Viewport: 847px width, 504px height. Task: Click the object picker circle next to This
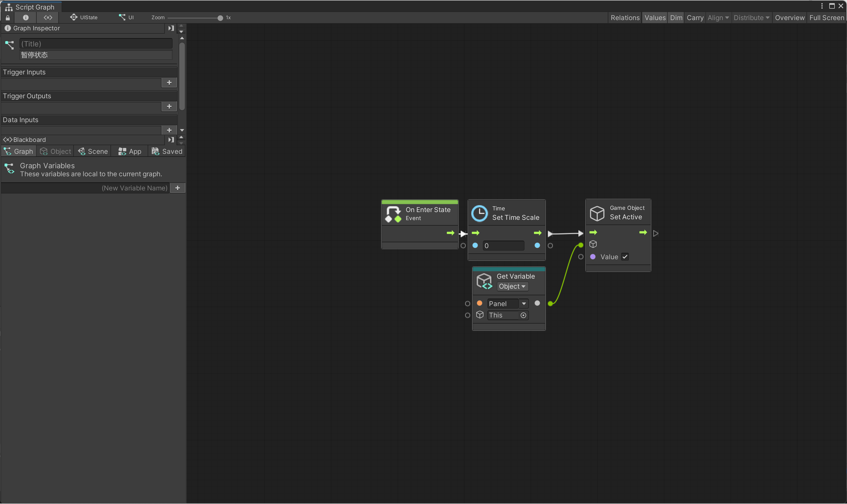523,316
